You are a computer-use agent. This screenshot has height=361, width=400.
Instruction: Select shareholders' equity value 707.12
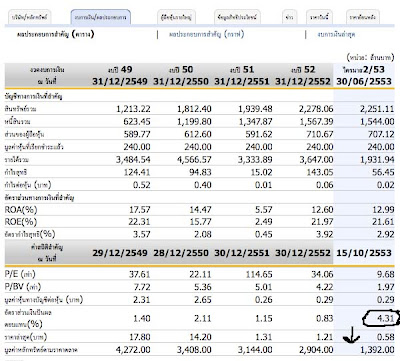[380, 134]
